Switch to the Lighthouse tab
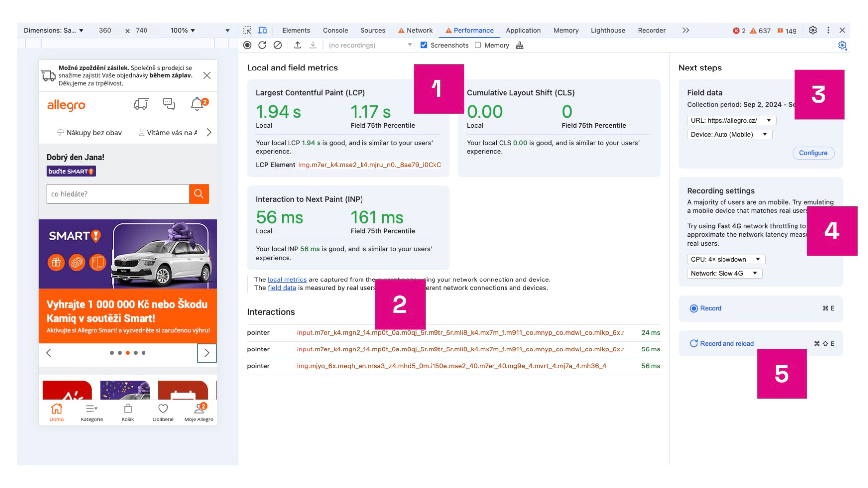 coord(608,30)
